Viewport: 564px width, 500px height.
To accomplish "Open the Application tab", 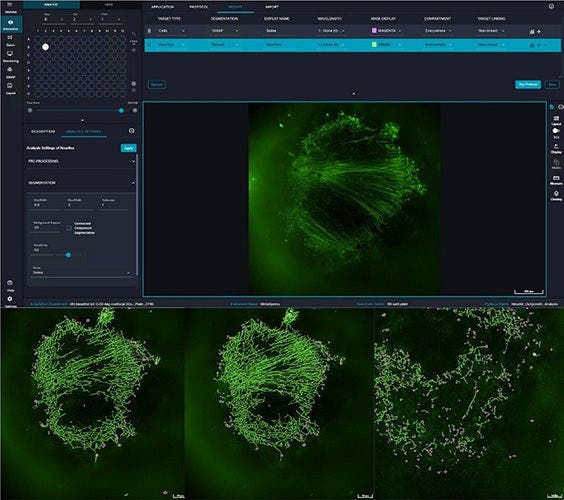I will [162, 7].
